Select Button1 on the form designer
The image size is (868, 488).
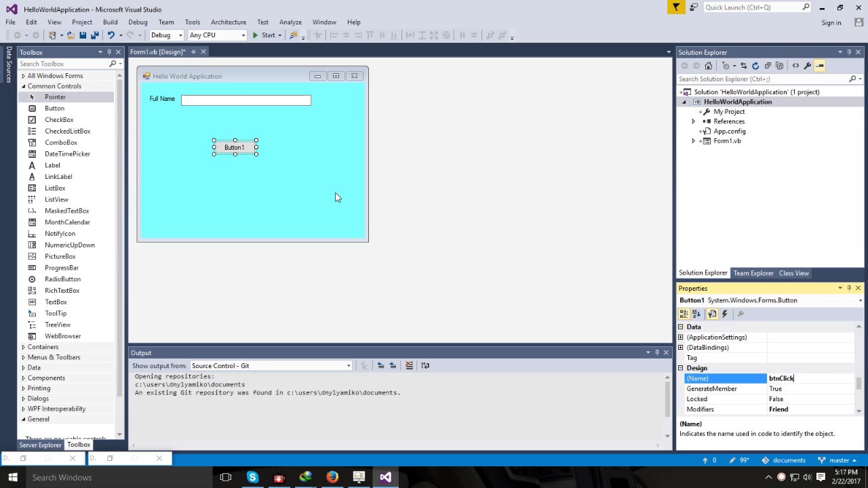(235, 147)
